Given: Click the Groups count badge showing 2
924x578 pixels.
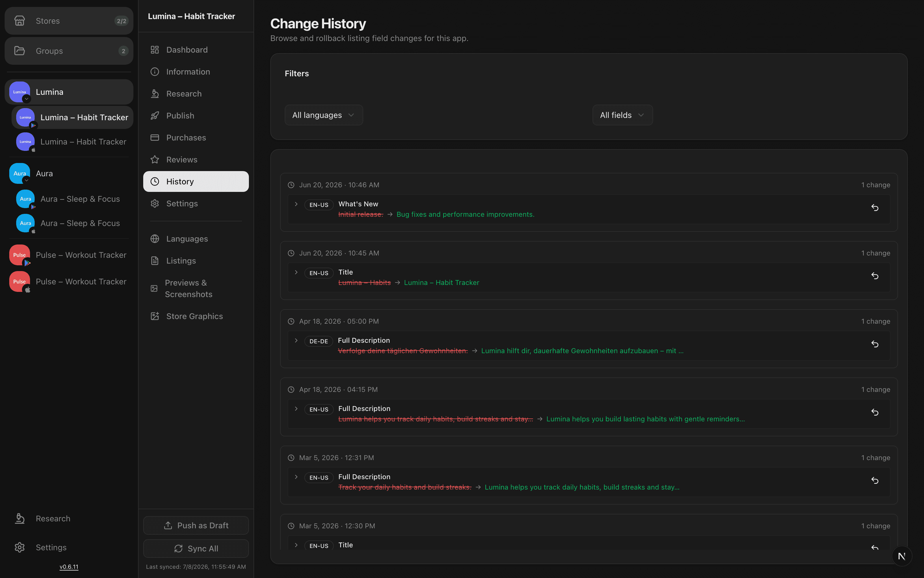Looking at the screenshot, I should click(123, 51).
